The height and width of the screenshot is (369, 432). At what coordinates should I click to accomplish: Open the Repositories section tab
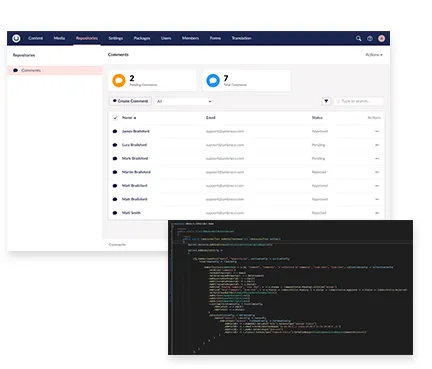point(87,38)
